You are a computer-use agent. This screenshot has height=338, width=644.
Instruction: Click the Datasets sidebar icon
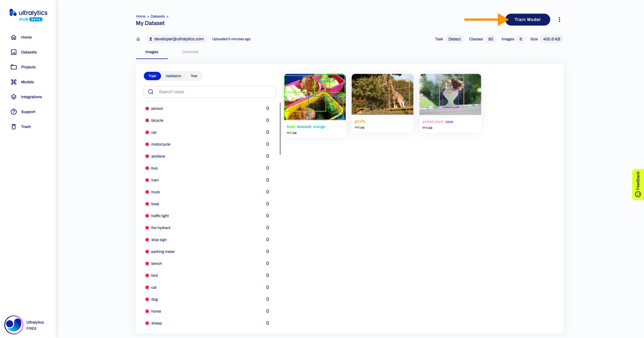point(14,52)
